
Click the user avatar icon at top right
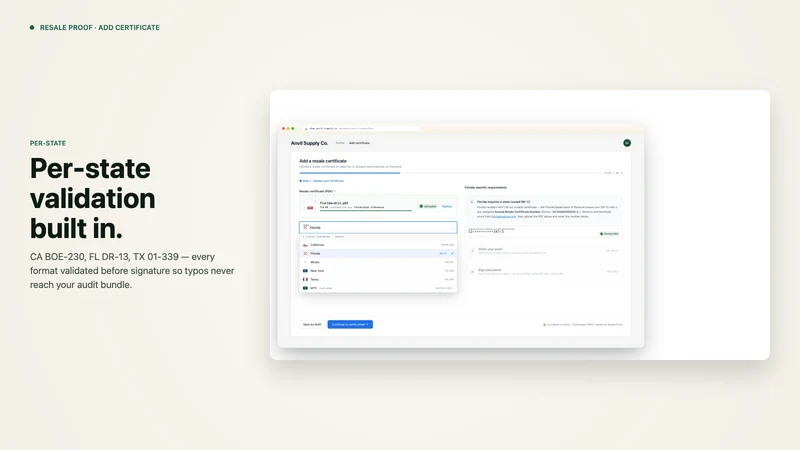pyautogui.click(x=627, y=143)
